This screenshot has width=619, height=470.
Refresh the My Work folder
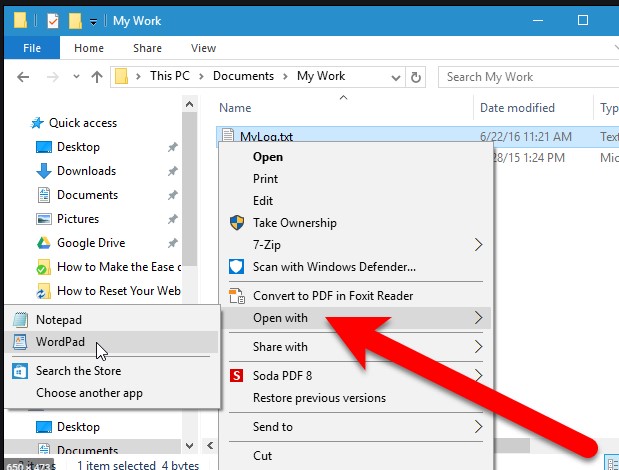click(415, 77)
